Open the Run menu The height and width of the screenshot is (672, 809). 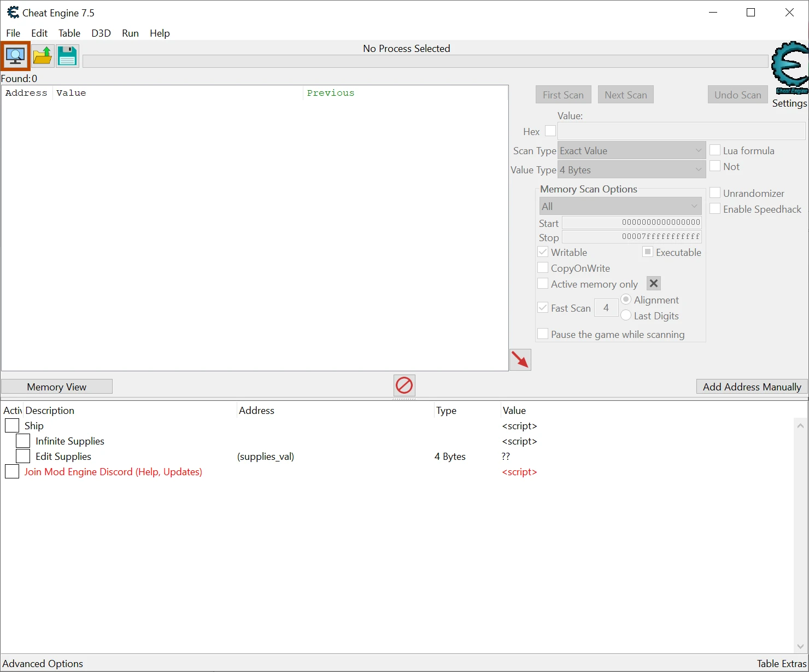[x=130, y=33]
